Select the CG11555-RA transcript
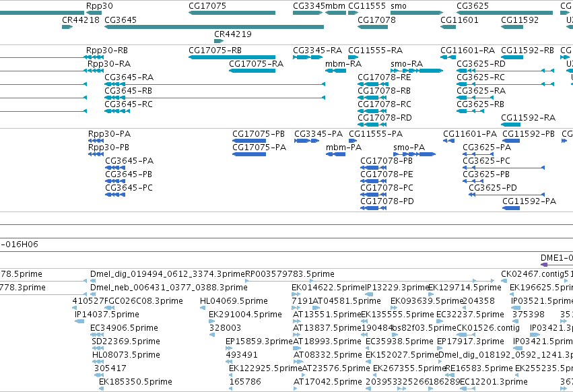The width and height of the screenshot is (573, 392). (x=353, y=57)
